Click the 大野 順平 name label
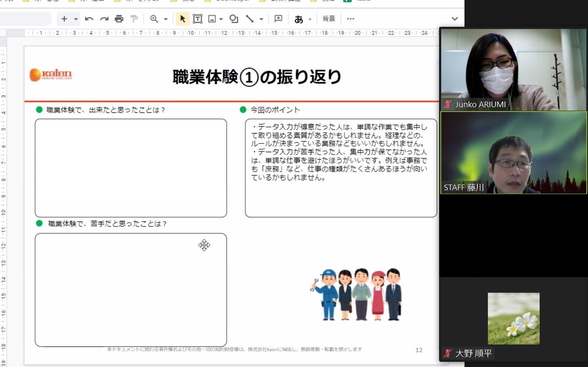 click(474, 353)
